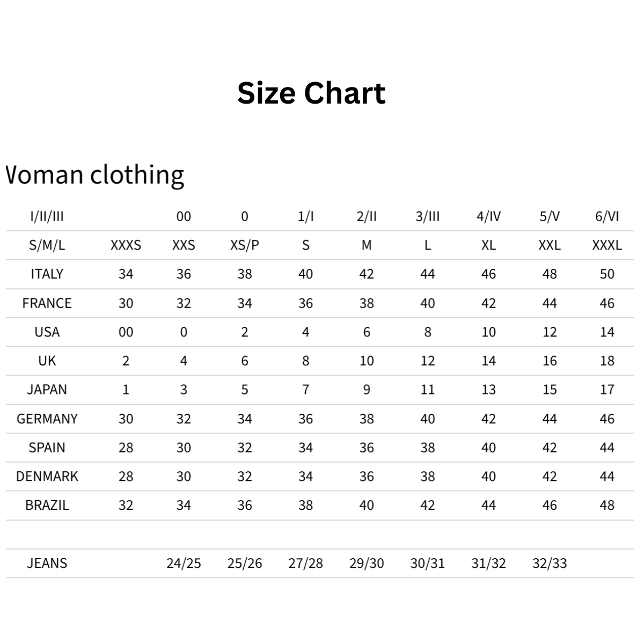
Task: Select the DENMARK row label
Action: [47, 477]
